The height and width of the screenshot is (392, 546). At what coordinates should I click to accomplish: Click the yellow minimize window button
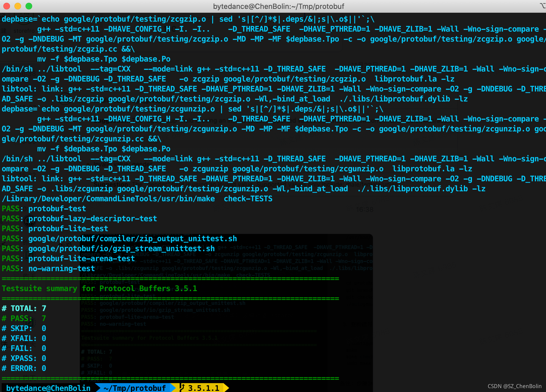pos(18,6)
